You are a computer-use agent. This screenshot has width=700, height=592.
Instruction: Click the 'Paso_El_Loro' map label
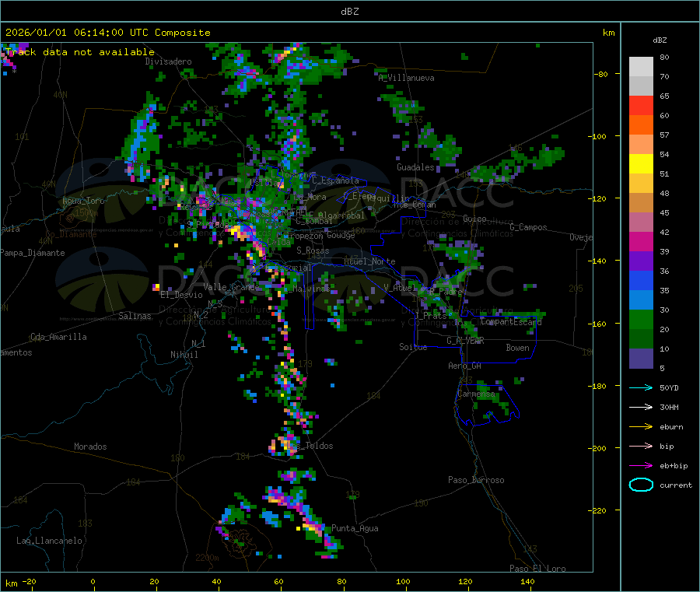pyautogui.click(x=537, y=569)
